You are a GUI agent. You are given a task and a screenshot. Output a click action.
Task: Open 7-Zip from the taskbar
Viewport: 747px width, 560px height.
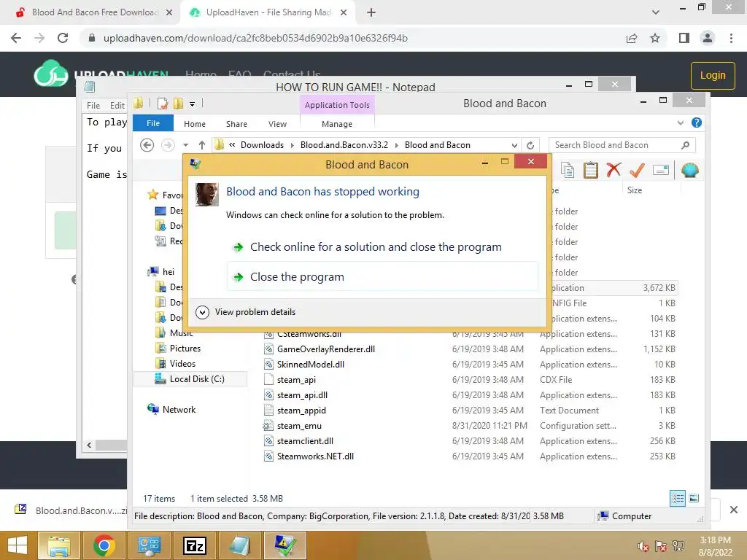click(195, 545)
